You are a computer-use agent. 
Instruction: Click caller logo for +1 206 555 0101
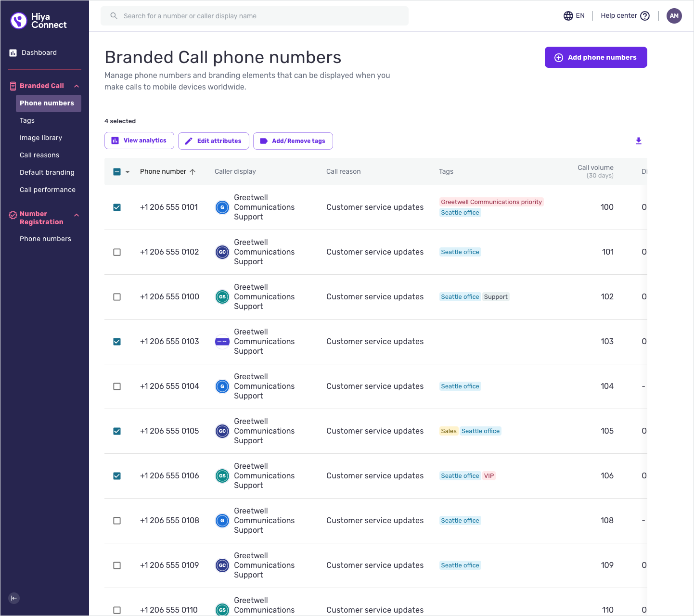click(222, 207)
